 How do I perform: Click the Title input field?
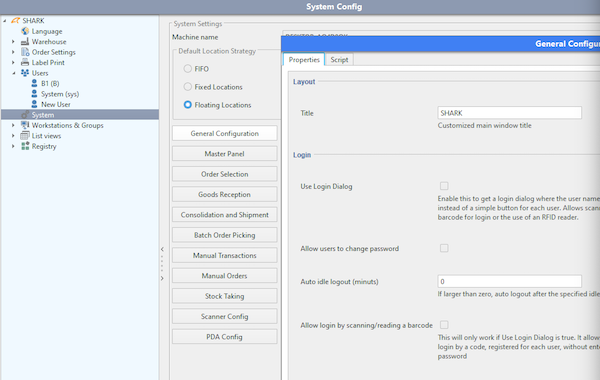click(509, 113)
